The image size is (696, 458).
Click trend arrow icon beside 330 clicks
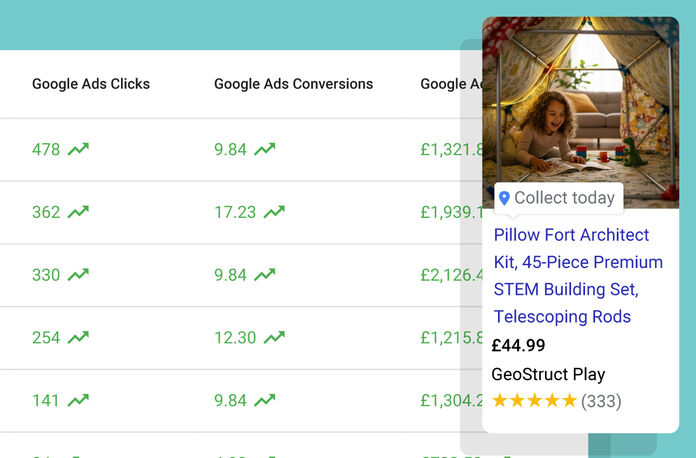[78, 275]
